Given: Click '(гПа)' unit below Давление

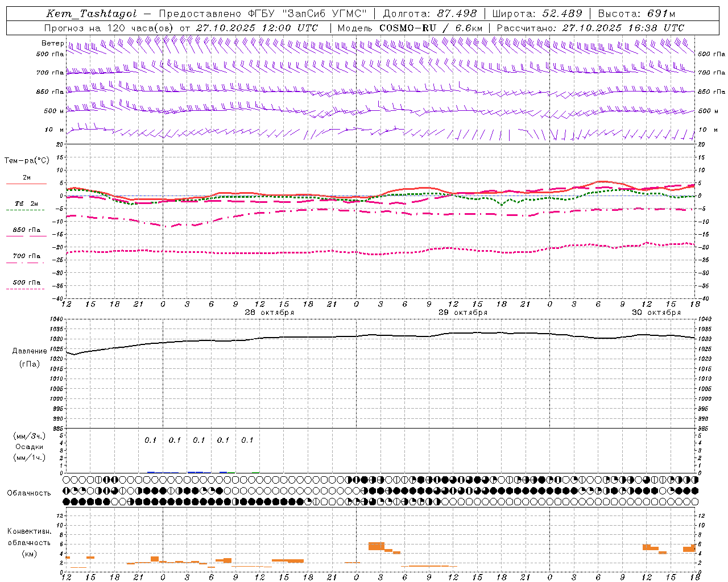Looking at the screenshot, I should pyautogui.click(x=30, y=364).
